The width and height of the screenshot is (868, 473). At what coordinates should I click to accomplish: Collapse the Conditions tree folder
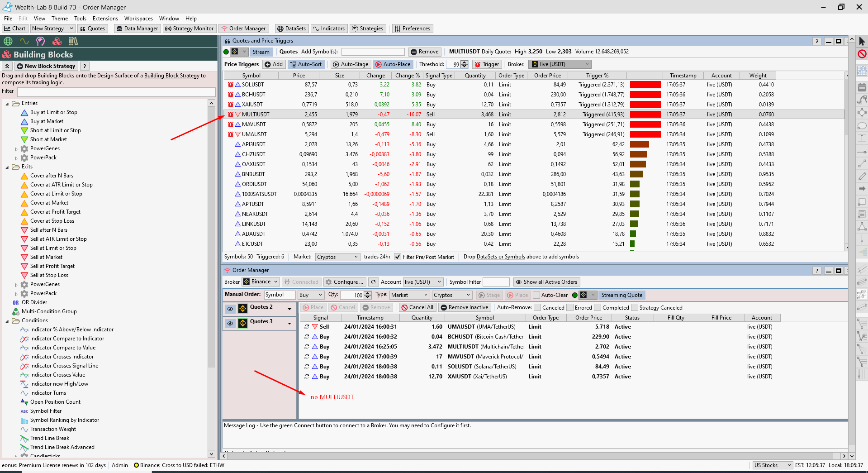[x=7, y=321]
